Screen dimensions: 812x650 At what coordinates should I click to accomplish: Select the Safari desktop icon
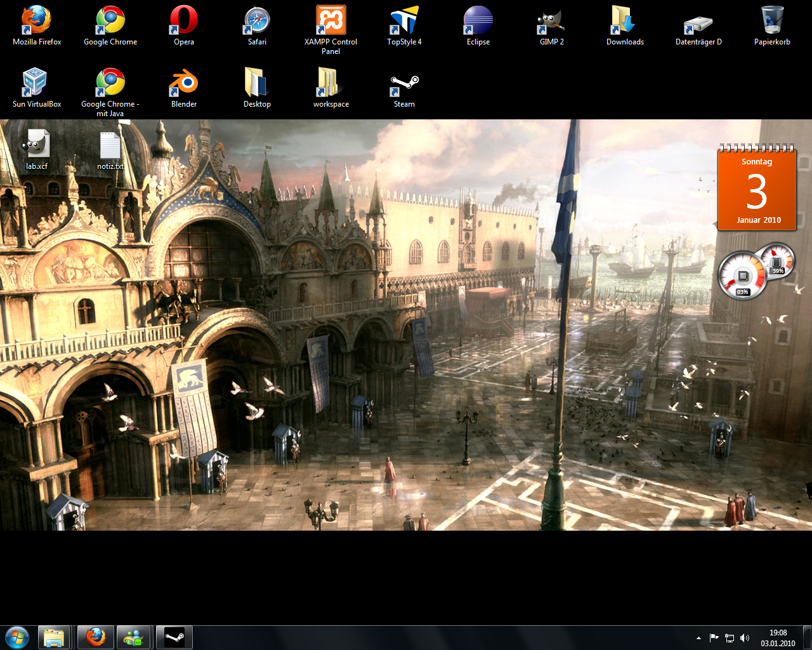pyautogui.click(x=257, y=26)
